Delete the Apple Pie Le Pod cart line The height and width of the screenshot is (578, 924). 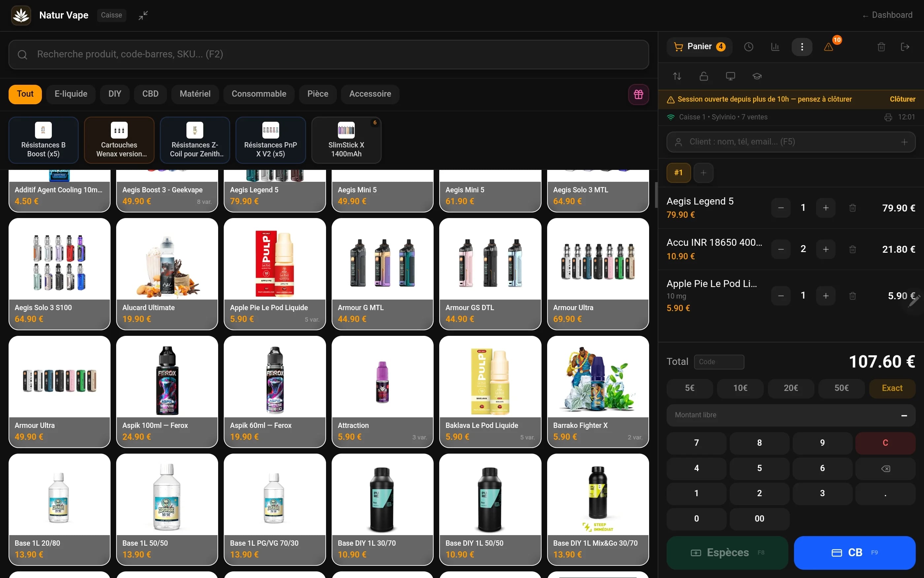click(x=852, y=296)
